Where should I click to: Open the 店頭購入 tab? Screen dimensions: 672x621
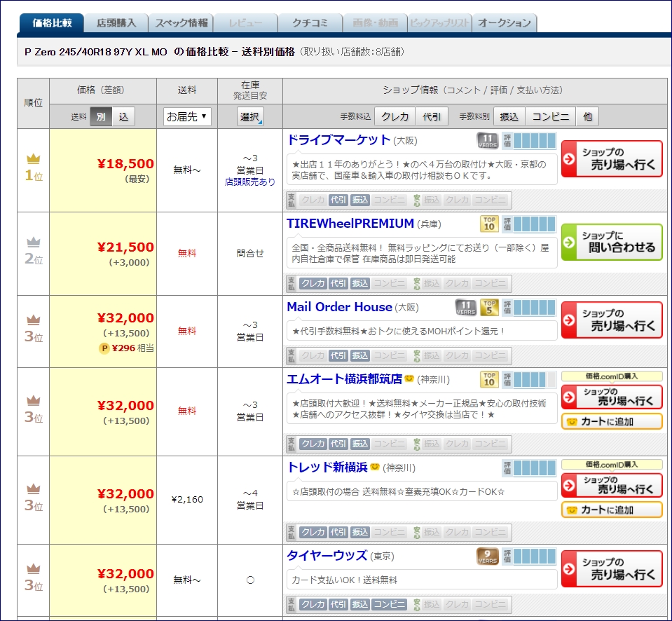[x=116, y=23]
